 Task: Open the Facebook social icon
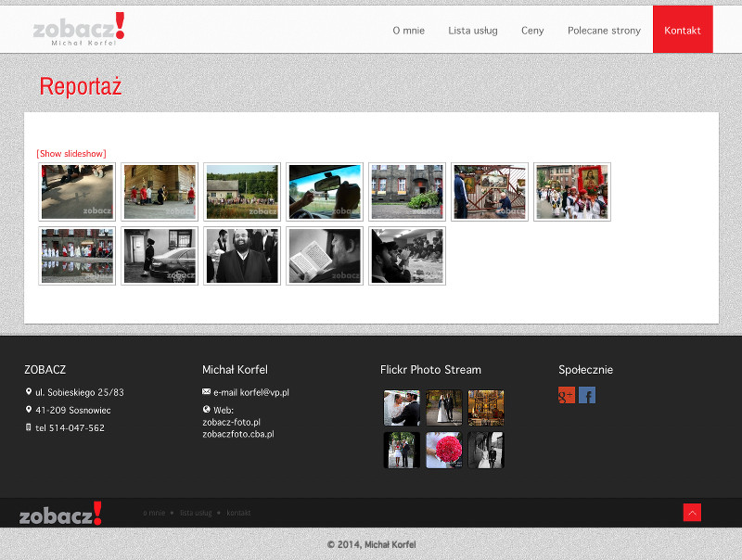pyautogui.click(x=587, y=396)
